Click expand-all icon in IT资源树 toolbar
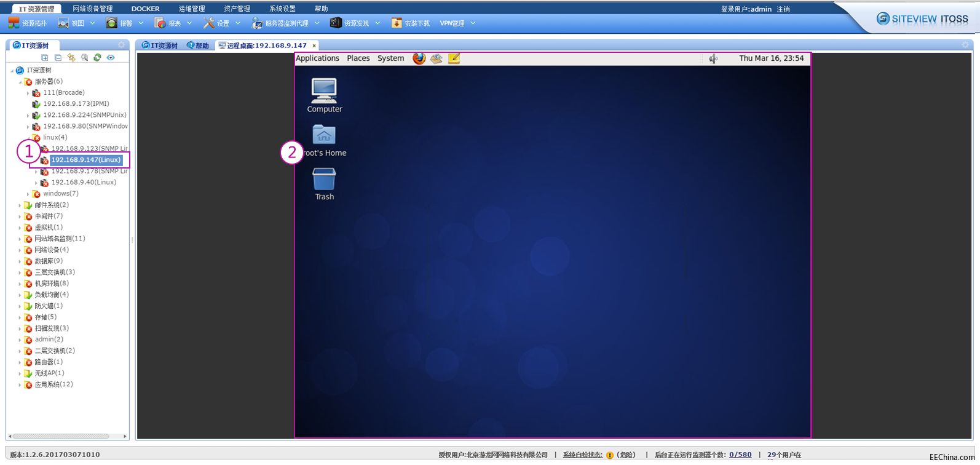This screenshot has width=980, height=465. click(x=44, y=58)
